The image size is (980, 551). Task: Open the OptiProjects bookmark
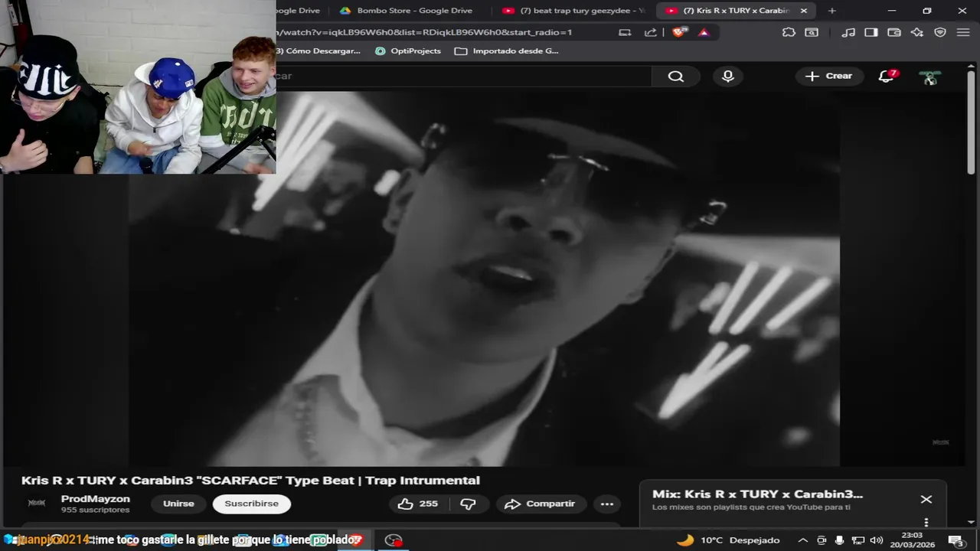(x=408, y=51)
